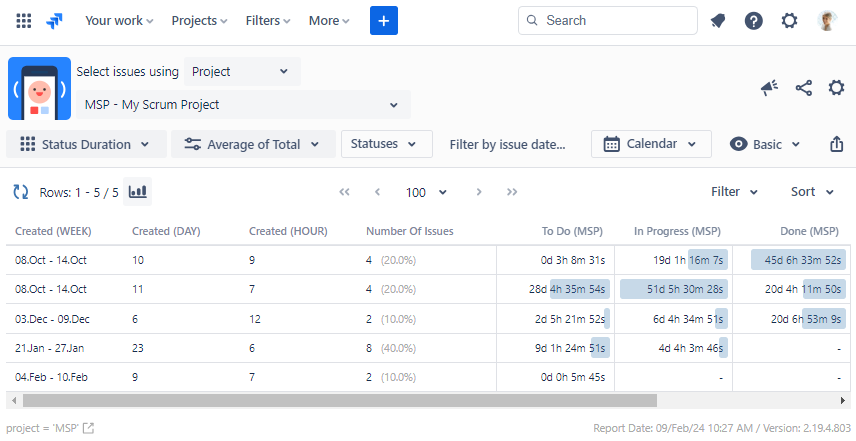Click 6d 4h 34m 51s duration cell
This screenshot has height=441, width=856.
674,319
